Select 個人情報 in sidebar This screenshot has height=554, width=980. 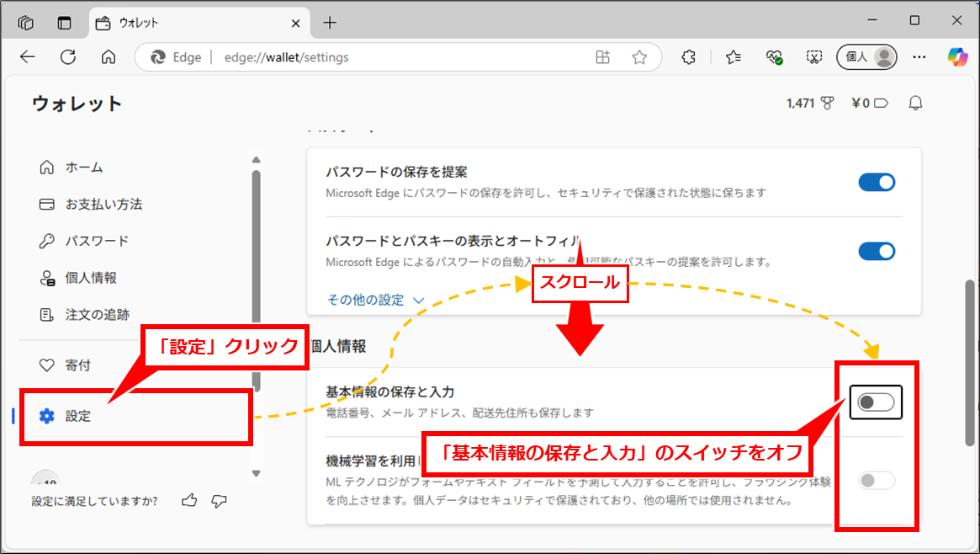(x=78, y=278)
